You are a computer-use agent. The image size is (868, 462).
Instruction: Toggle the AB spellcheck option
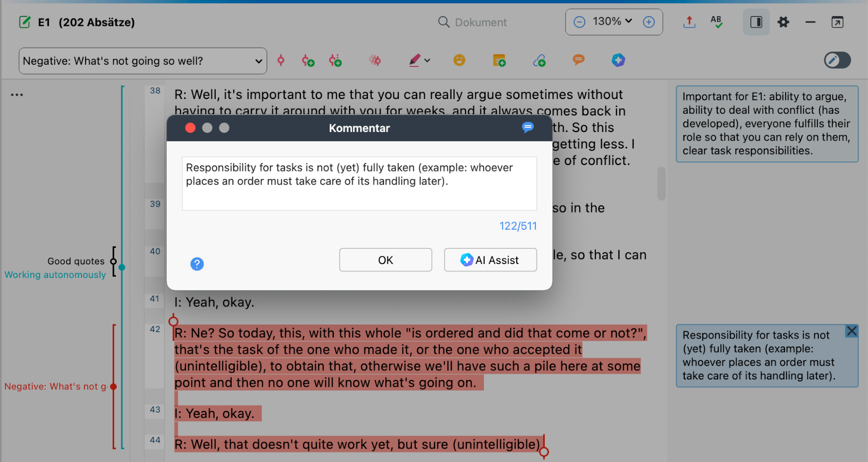pyautogui.click(x=717, y=22)
